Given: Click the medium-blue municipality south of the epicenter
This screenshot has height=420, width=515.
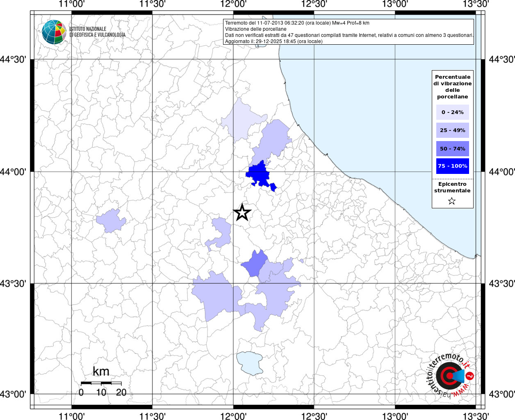Looking at the screenshot, I should (255, 263).
